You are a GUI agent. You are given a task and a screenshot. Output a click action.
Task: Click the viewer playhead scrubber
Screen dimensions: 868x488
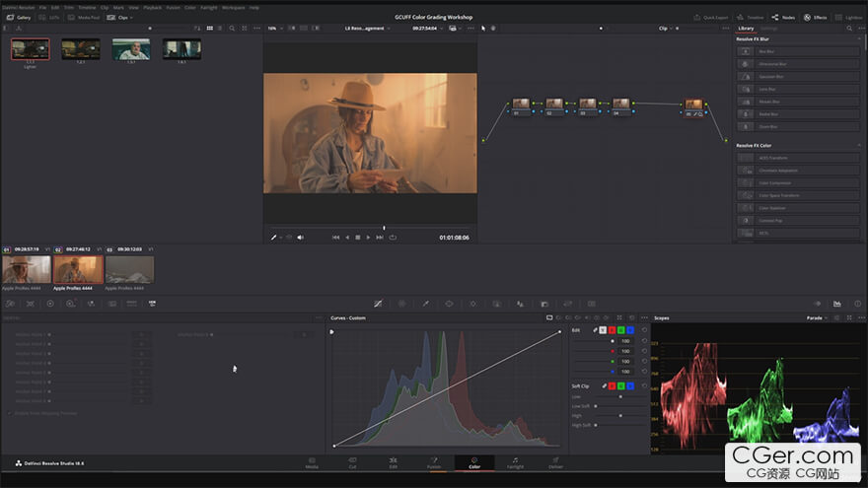coord(384,228)
